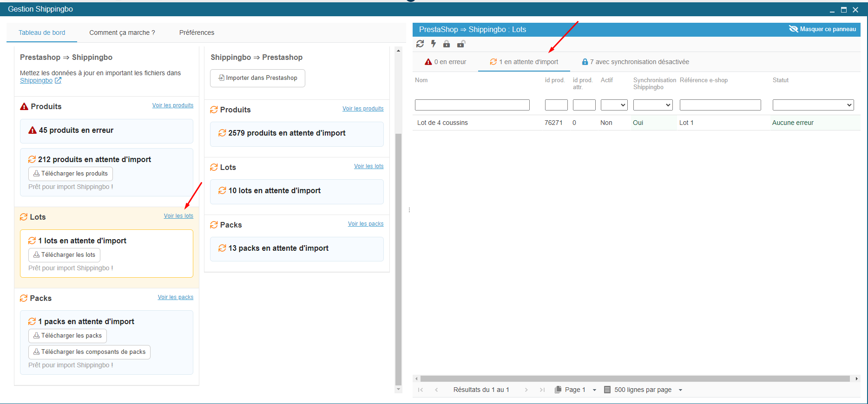This screenshot has height=404, width=868.
Task: Open the Actif filter dropdown
Action: tap(614, 105)
